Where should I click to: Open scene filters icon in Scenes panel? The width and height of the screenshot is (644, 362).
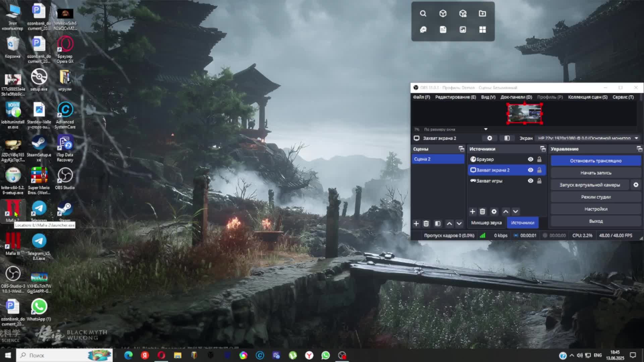pyautogui.click(x=437, y=224)
